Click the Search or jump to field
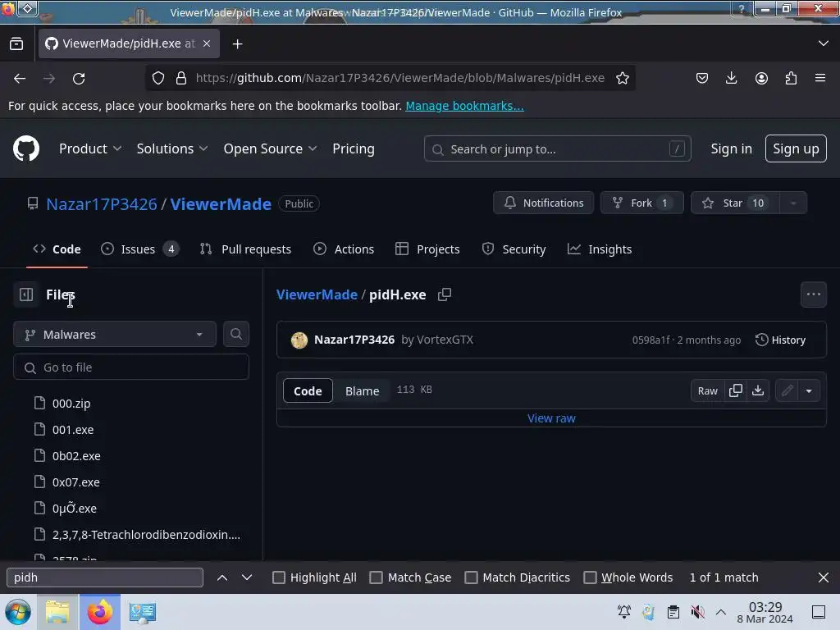Image resolution: width=840 pixels, height=630 pixels. [557, 149]
